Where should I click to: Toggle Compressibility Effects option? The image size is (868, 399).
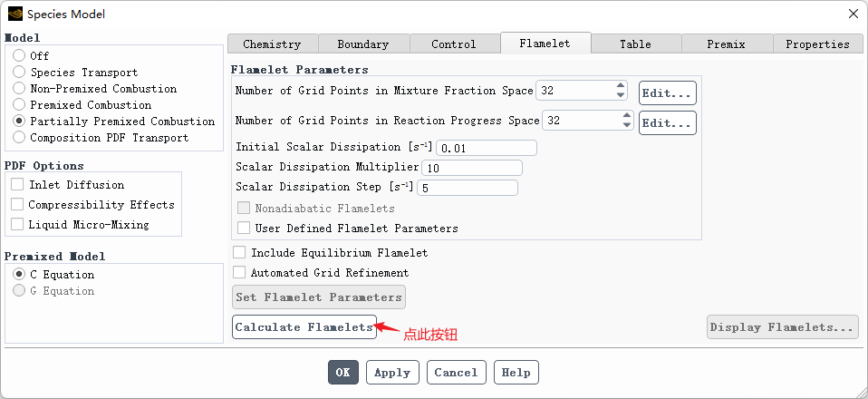[17, 204]
